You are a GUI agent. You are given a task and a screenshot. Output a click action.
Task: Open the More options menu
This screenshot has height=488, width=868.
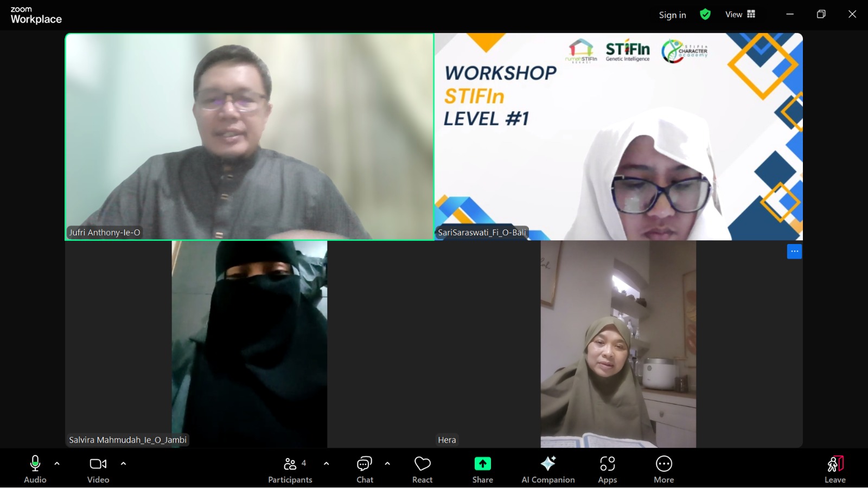(664, 470)
